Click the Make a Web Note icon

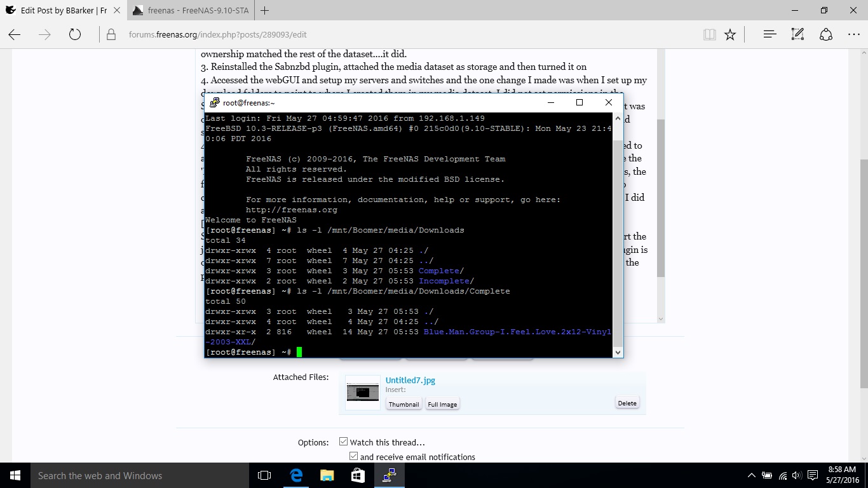pos(797,35)
